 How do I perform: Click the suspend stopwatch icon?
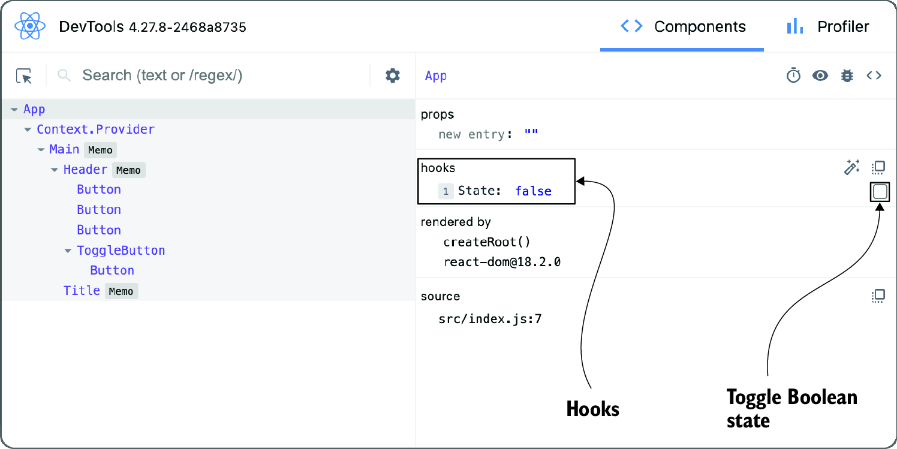(793, 76)
